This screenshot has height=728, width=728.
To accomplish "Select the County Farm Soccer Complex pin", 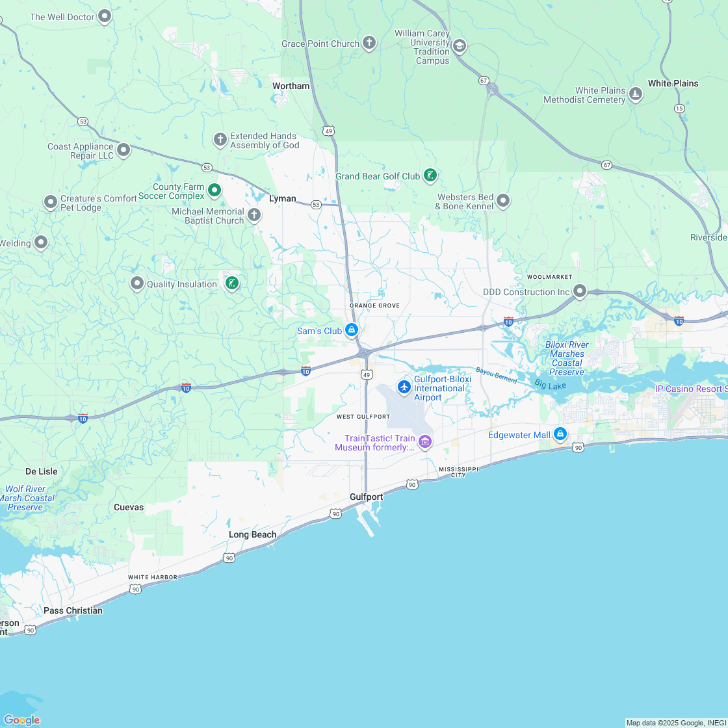I will [215, 190].
